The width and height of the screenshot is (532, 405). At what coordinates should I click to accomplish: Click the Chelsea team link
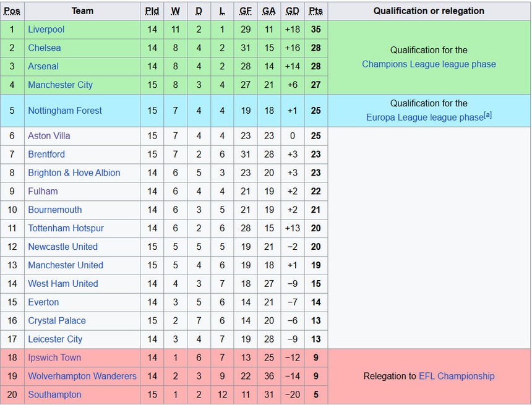[44, 48]
